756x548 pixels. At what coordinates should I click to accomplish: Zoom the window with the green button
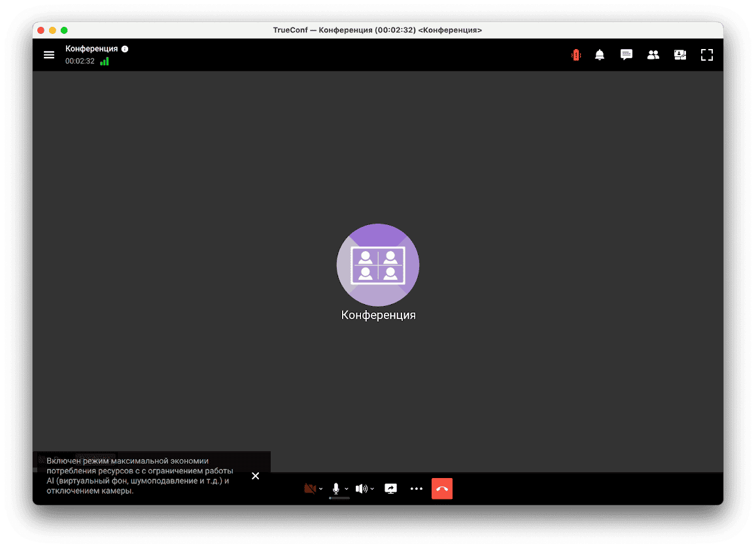click(x=64, y=30)
